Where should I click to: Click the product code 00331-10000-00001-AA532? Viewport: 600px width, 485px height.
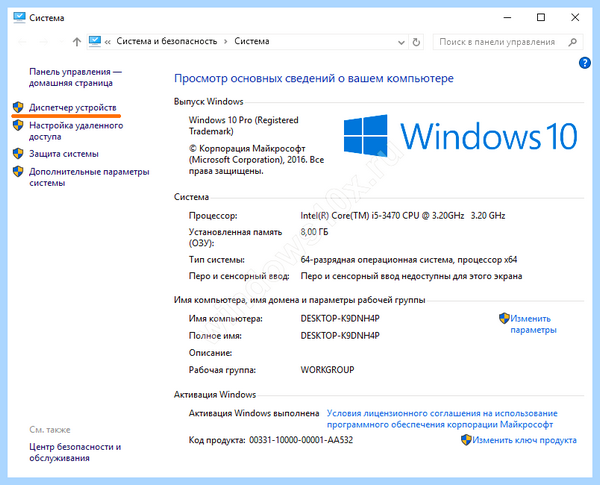(301, 440)
